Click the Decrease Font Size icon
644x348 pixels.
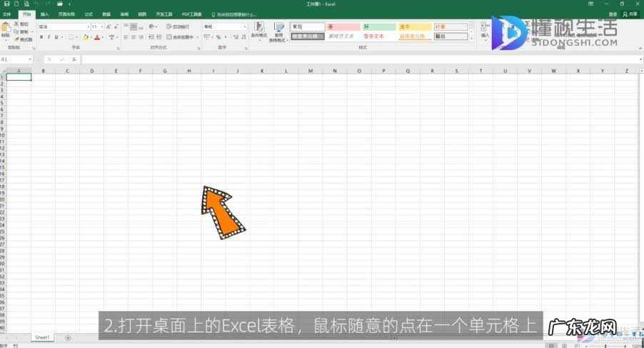pos(116,26)
